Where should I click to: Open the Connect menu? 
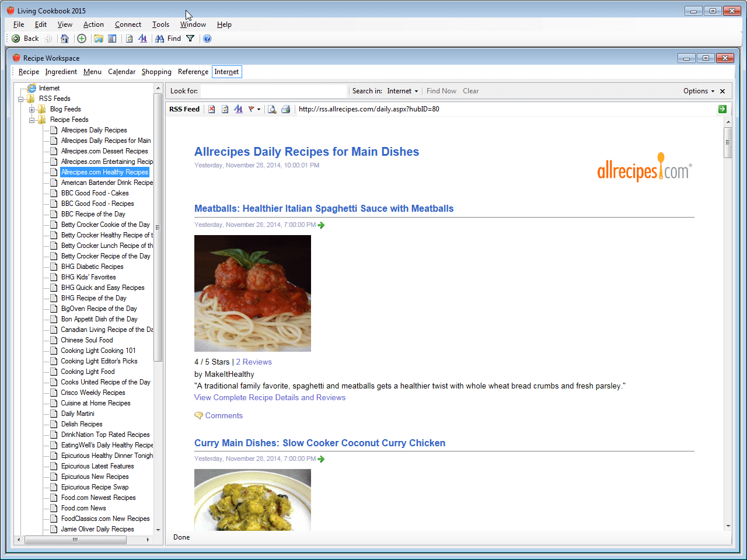128,24
